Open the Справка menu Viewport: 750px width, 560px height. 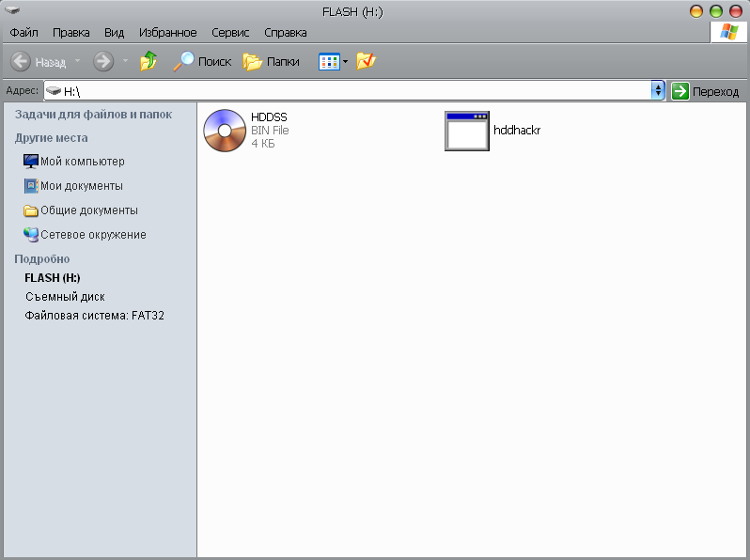pos(286,33)
